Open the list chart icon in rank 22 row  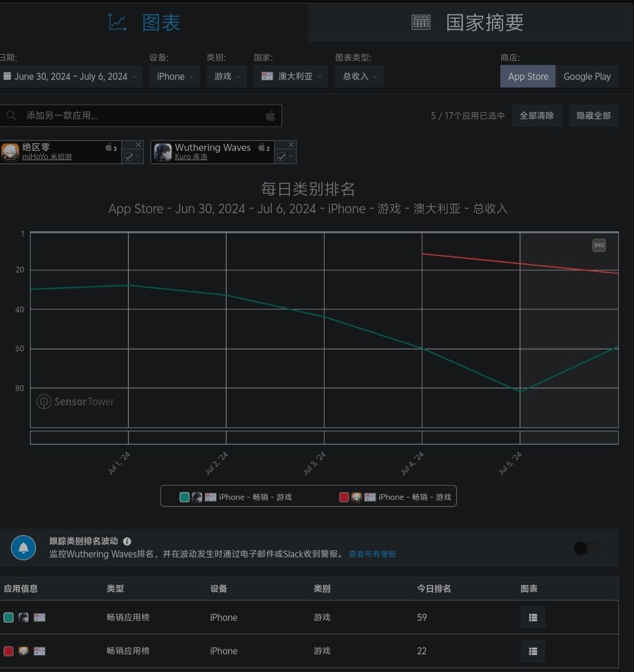533,651
